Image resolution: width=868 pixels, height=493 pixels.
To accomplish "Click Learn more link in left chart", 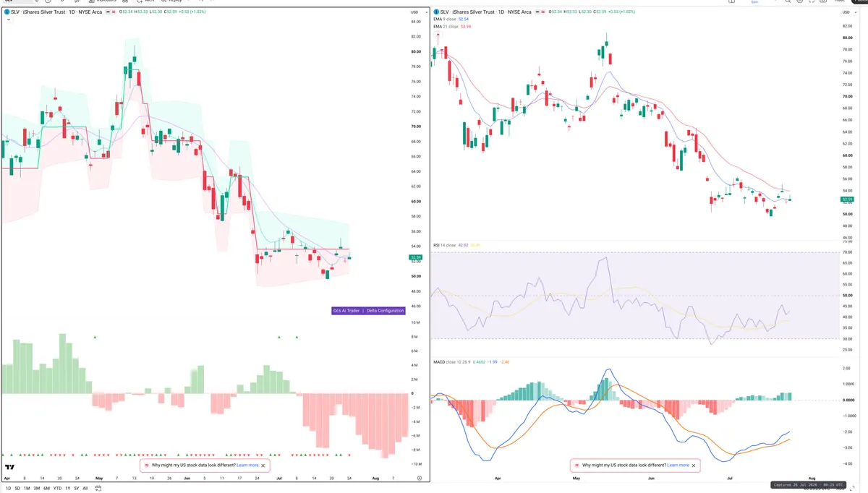I will click(x=247, y=465).
